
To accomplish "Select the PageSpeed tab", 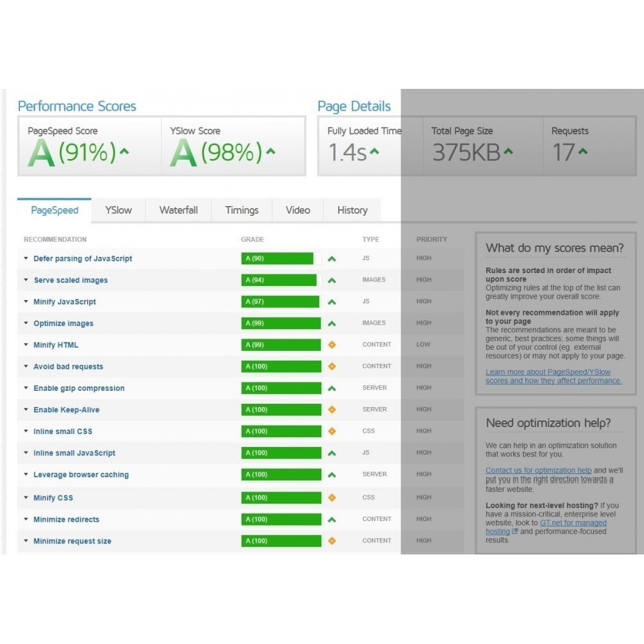I will pyautogui.click(x=54, y=211).
